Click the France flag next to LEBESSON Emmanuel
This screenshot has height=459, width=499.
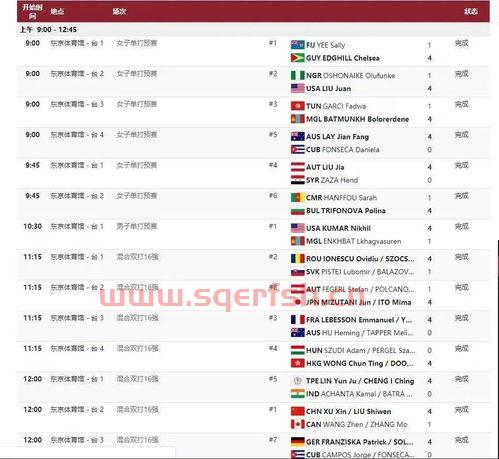pos(297,320)
